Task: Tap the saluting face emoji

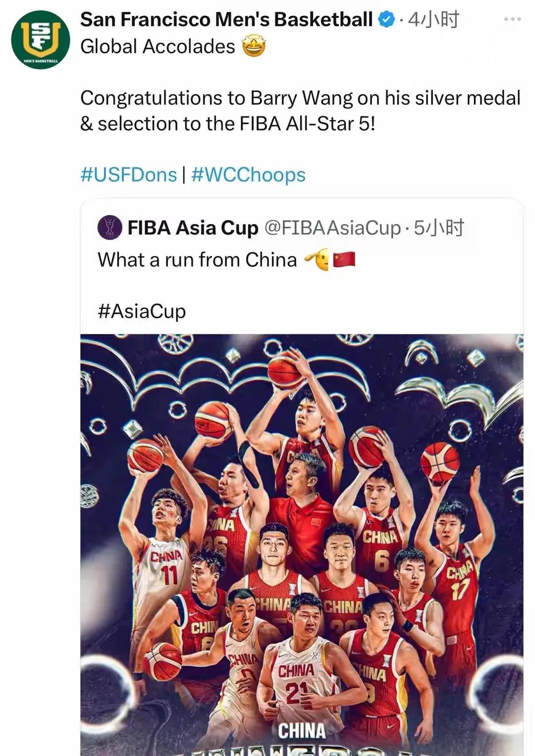Action: point(318,259)
